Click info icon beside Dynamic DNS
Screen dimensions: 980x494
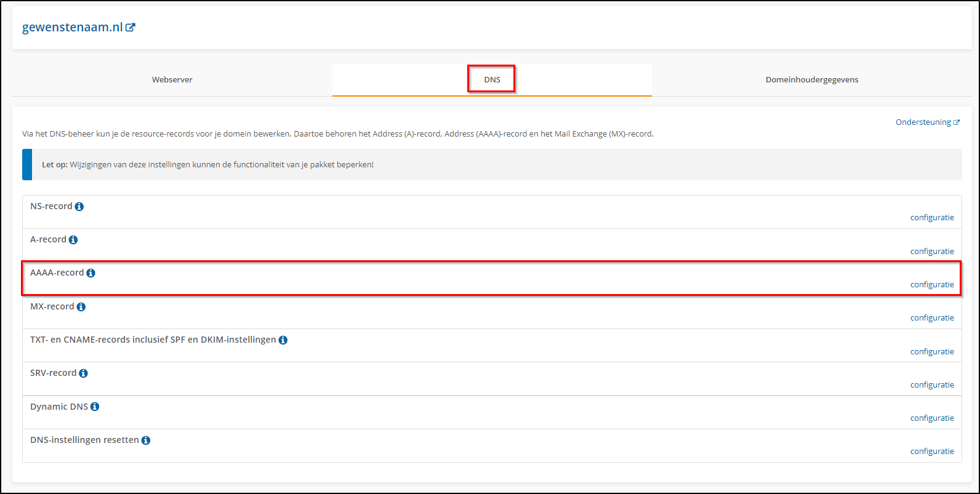click(x=95, y=407)
